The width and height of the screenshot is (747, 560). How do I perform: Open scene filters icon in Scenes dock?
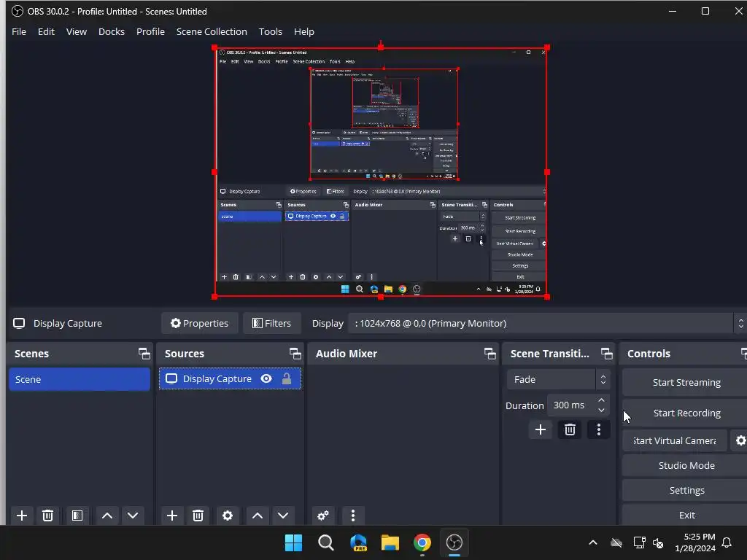(x=77, y=516)
